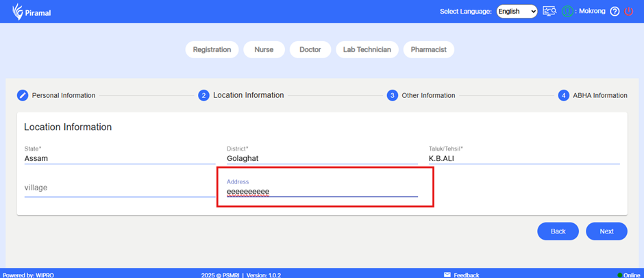
Task: Click the Piramal logo
Action: click(x=32, y=12)
